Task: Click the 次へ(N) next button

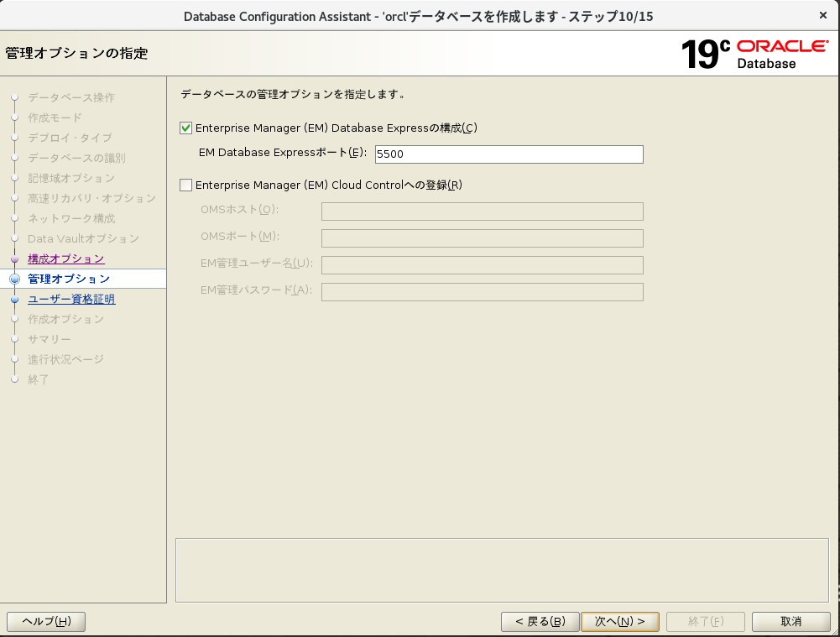Action: coord(620,622)
